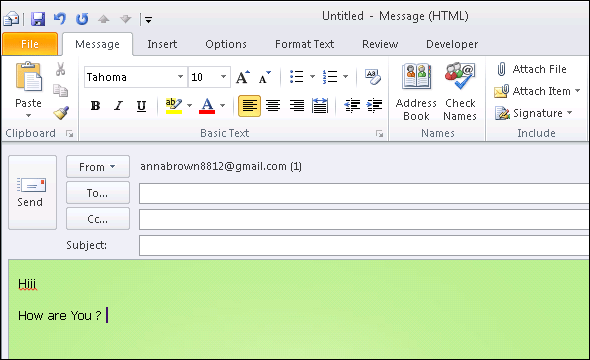Click the text How are You ?

(x=59, y=315)
